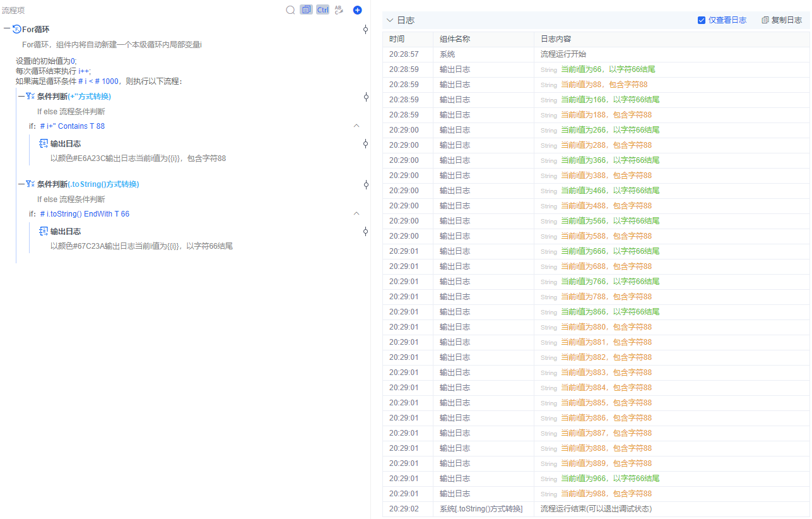Click the 条件判断 filter icon
Screen dimensions: 812x519
click(29, 96)
